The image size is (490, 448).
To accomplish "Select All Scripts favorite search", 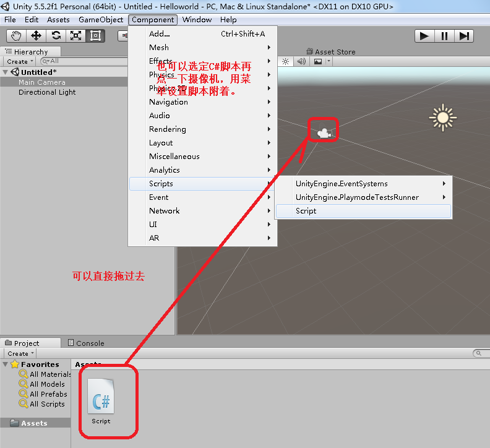I will 42,404.
